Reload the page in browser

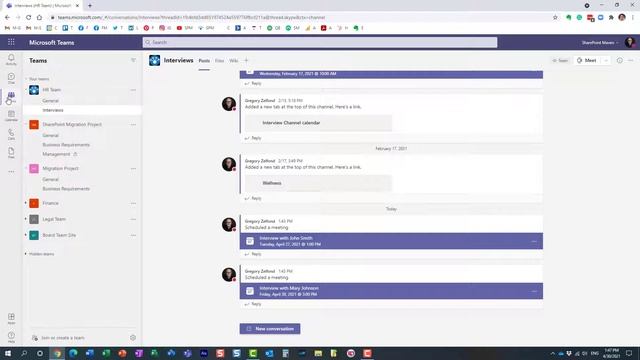tap(29, 18)
